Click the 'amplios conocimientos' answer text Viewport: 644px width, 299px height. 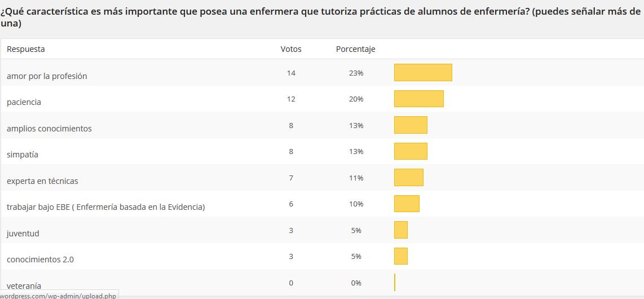pyautogui.click(x=49, y=129)
